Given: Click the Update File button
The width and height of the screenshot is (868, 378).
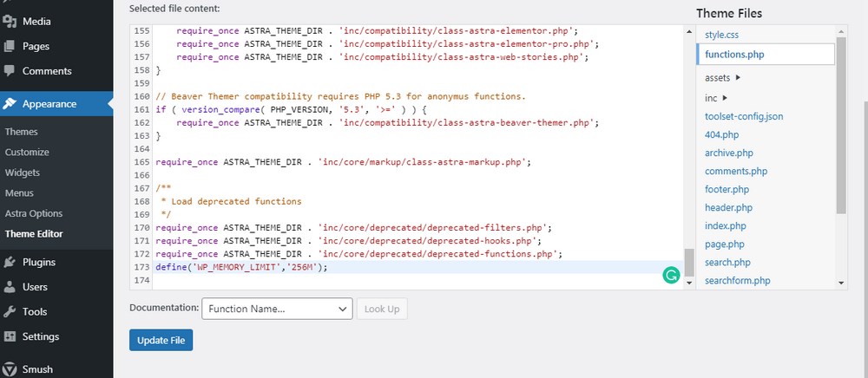Looking at the screenshot, I should click(161, 341).
